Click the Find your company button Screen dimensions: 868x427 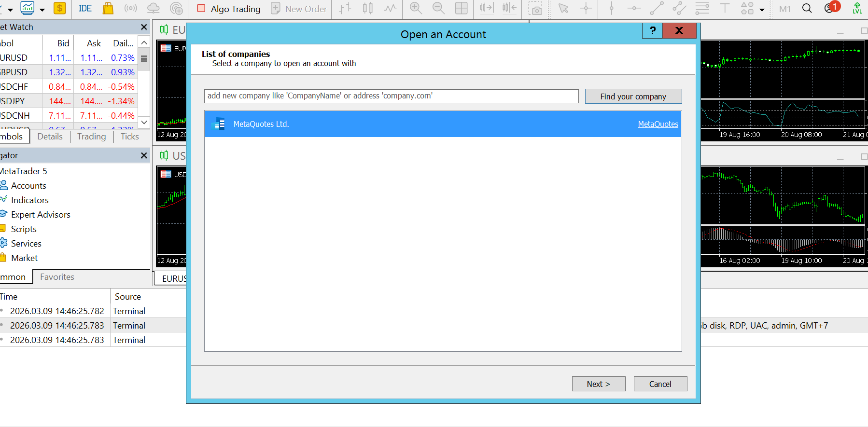(x=633, y=96)
